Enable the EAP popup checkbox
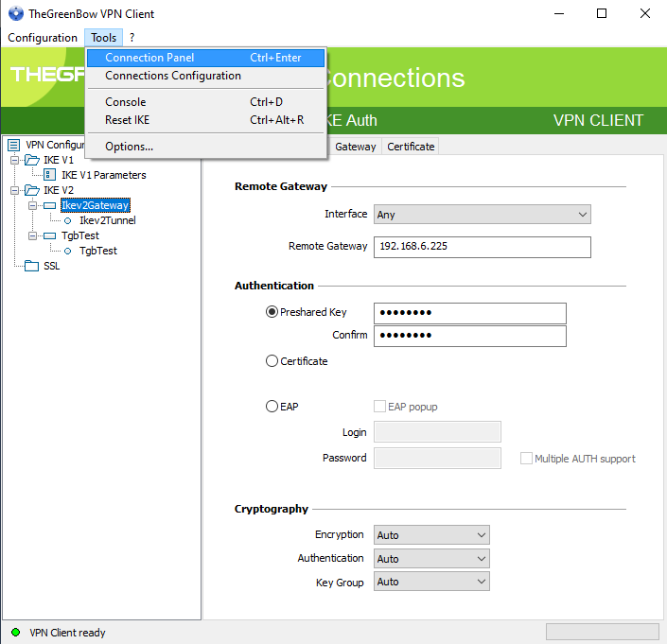The width and height of the screenshot is (667, 644). pyautogui.click(x=380, y=407)
